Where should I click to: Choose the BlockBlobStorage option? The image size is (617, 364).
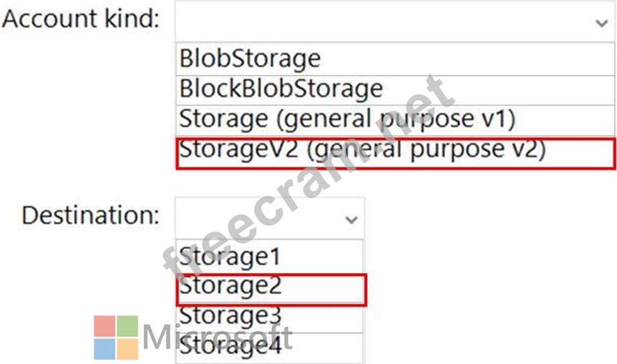click(x=281, y=89)
